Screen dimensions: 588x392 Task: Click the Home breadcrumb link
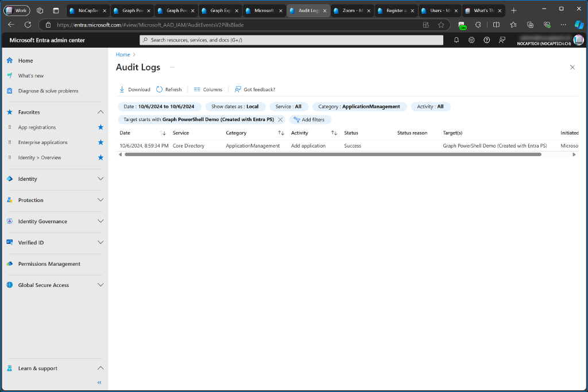(x=123, y=54)
